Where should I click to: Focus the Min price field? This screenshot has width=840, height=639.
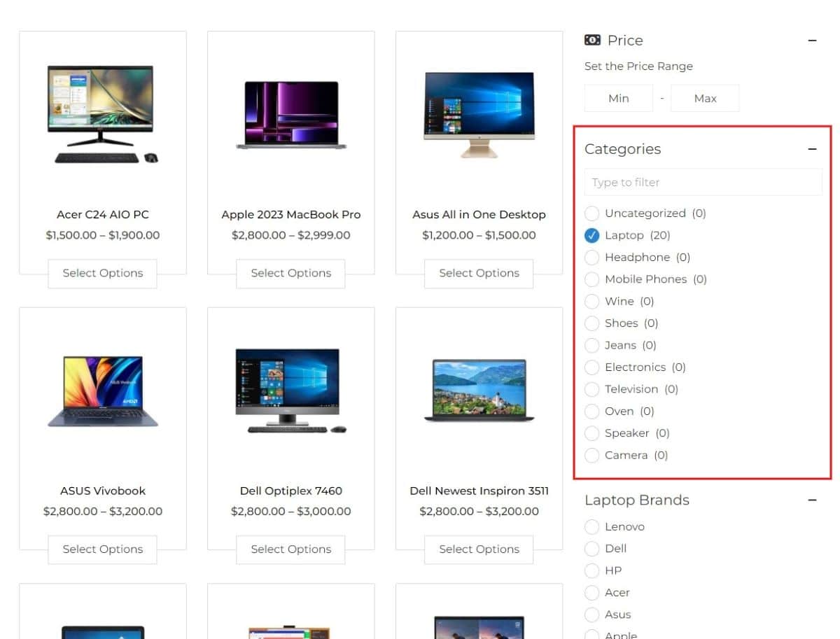[x=619, y=99]
